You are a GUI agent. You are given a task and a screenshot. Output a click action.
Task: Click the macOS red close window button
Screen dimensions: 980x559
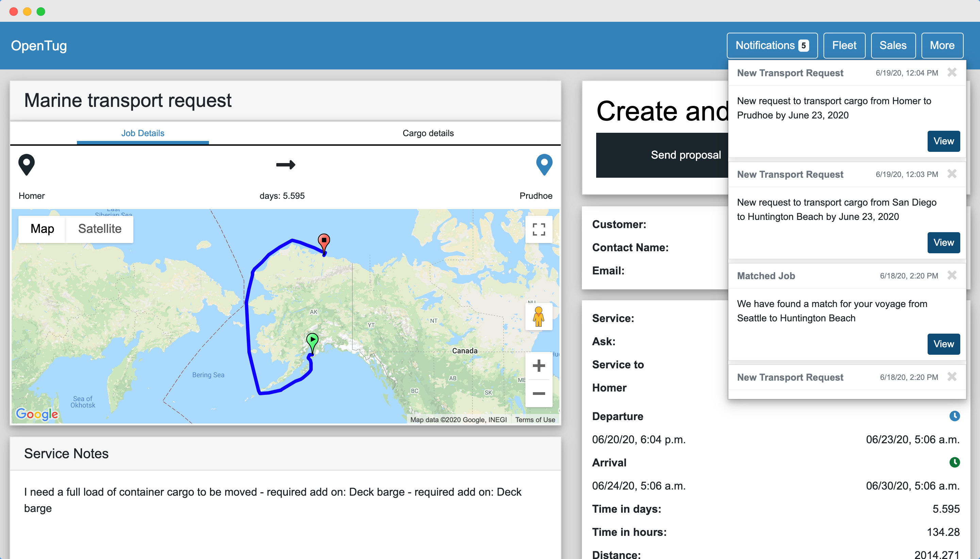tap(13, 12)
